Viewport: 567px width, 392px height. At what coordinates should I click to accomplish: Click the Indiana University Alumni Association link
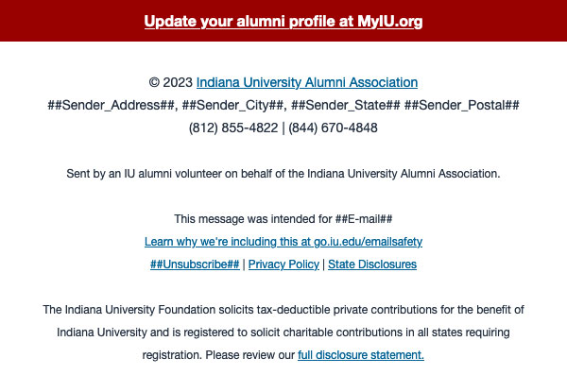coord(307,82)
